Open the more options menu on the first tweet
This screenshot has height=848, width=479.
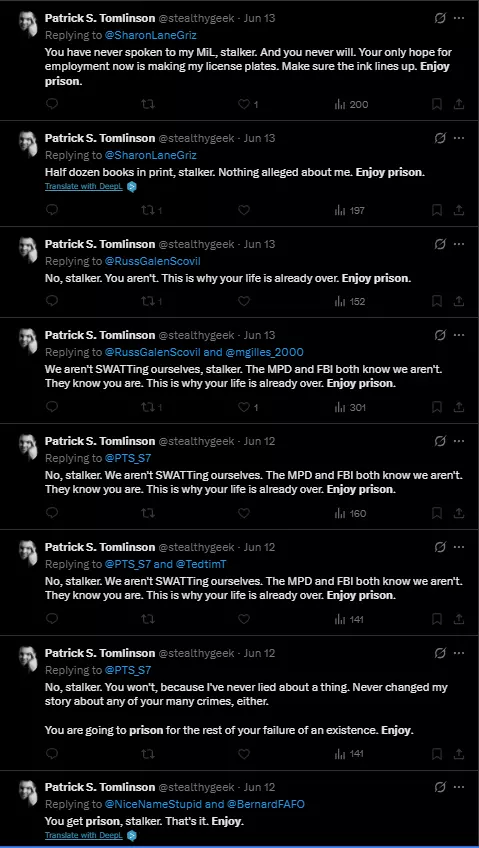(458, 18)
